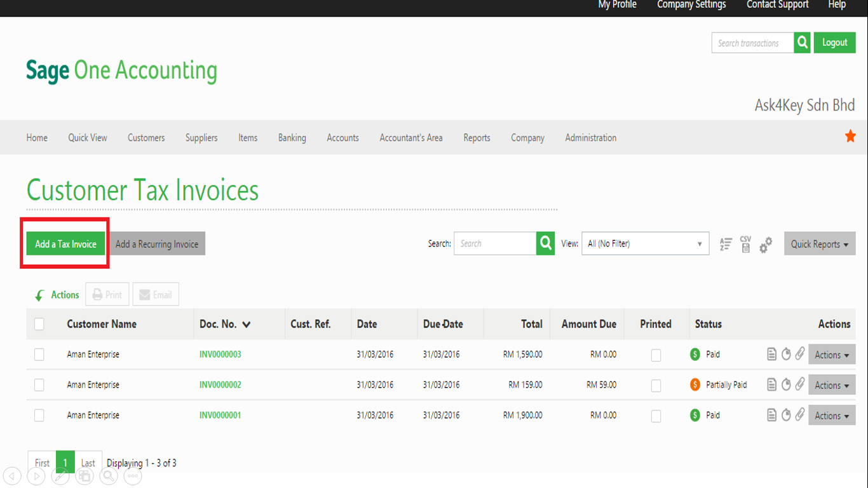This screenshot has height=488, width=868.
Task: Open the View filter dropdown showing All (No Filter)
Action: tap(646, 243)
